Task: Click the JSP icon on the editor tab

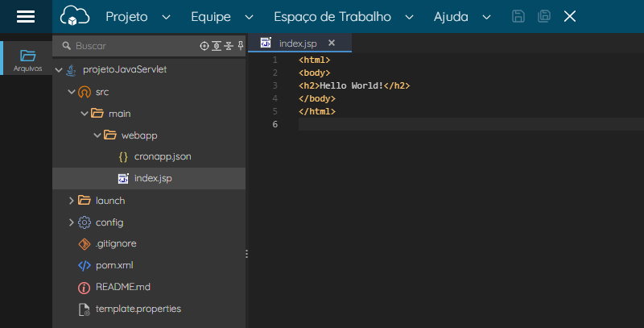Action: pyautogui.click(x=266, y=43)
